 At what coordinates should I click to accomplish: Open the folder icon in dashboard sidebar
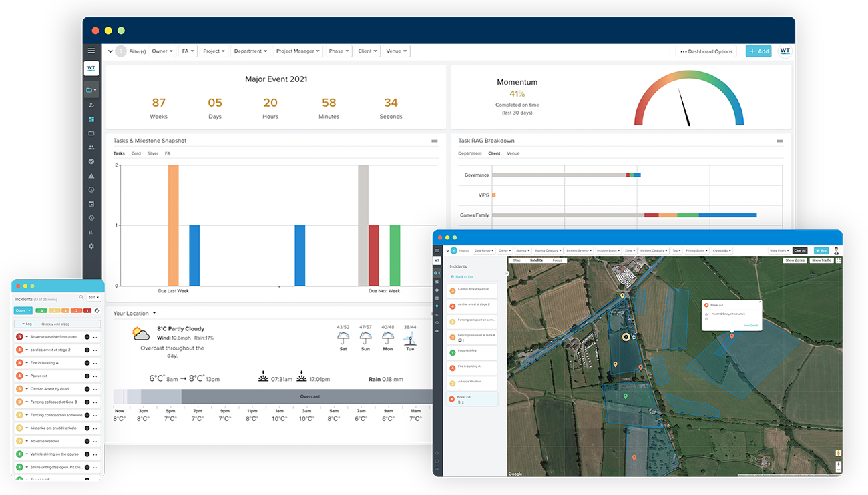[x=91, y=133]
